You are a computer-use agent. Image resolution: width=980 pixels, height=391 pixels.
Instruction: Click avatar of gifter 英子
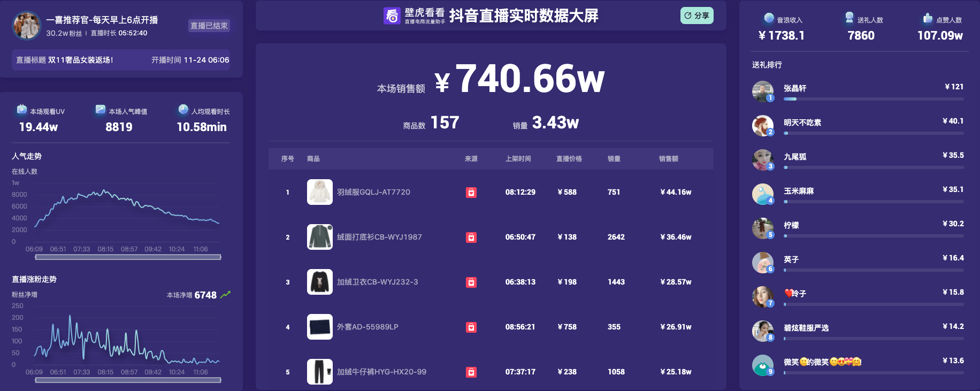pyautogui.click(x=763, y=263)
